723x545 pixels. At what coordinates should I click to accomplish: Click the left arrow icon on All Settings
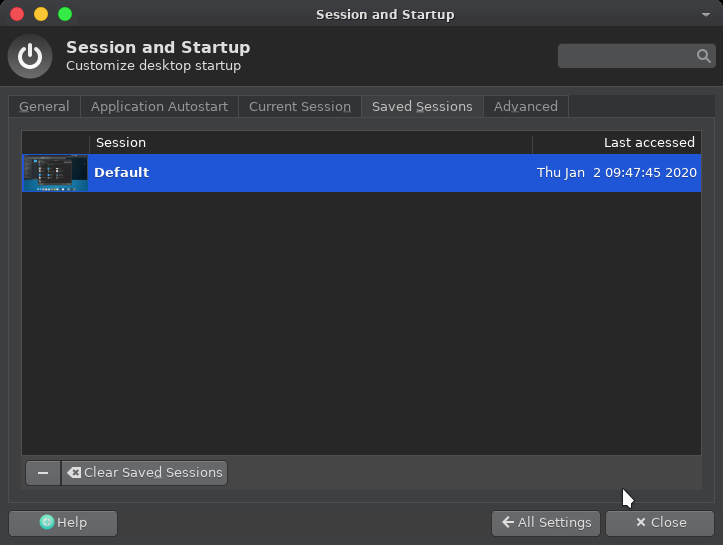point(508,522)
